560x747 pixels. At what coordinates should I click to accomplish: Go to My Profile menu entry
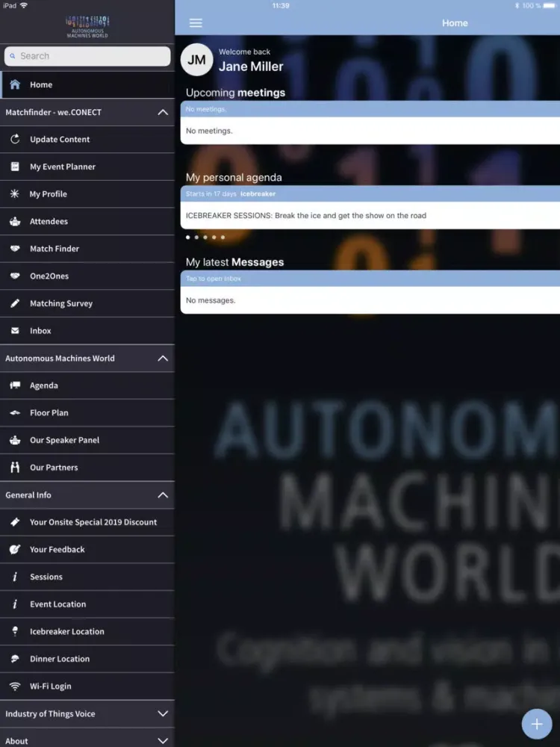point(87,194)
